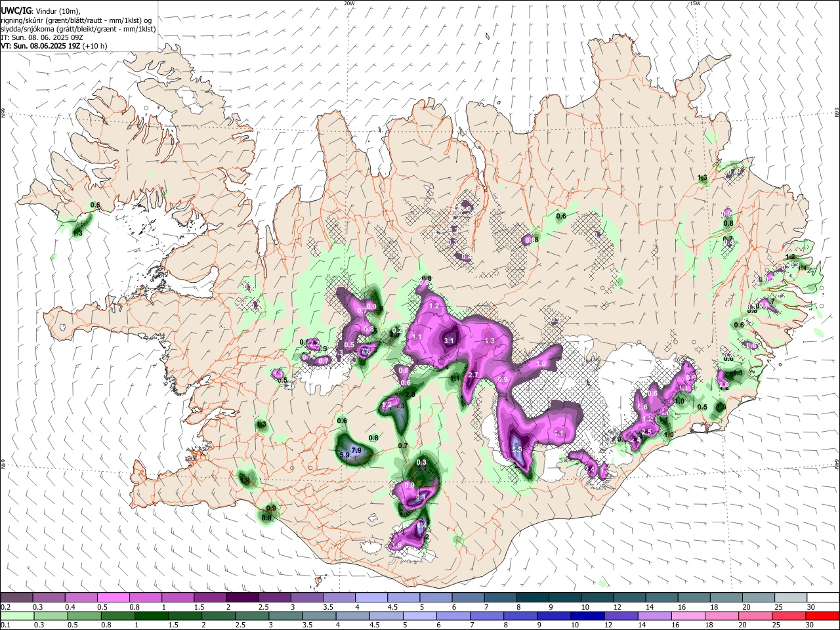The width and height of the screenshot is (840, 630).
Task: Click the 'VT: Sun. 08.06.2025 19Z (+10 h)' line
Action: click(54, 46)
